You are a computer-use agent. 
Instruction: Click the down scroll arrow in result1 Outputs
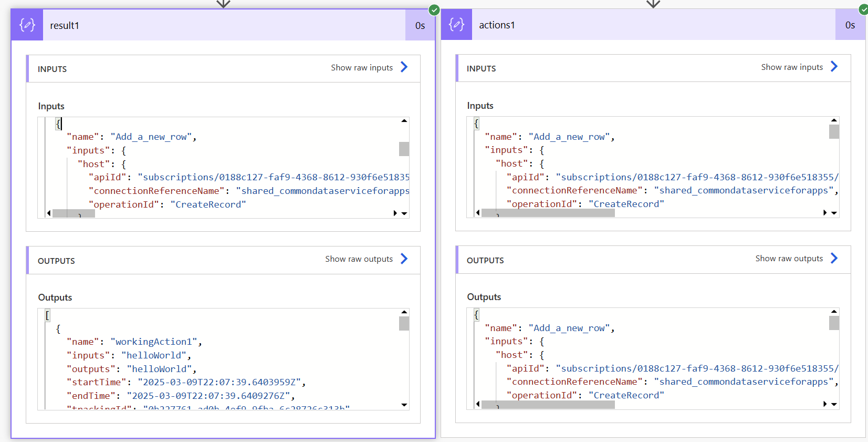click(404, 405)
